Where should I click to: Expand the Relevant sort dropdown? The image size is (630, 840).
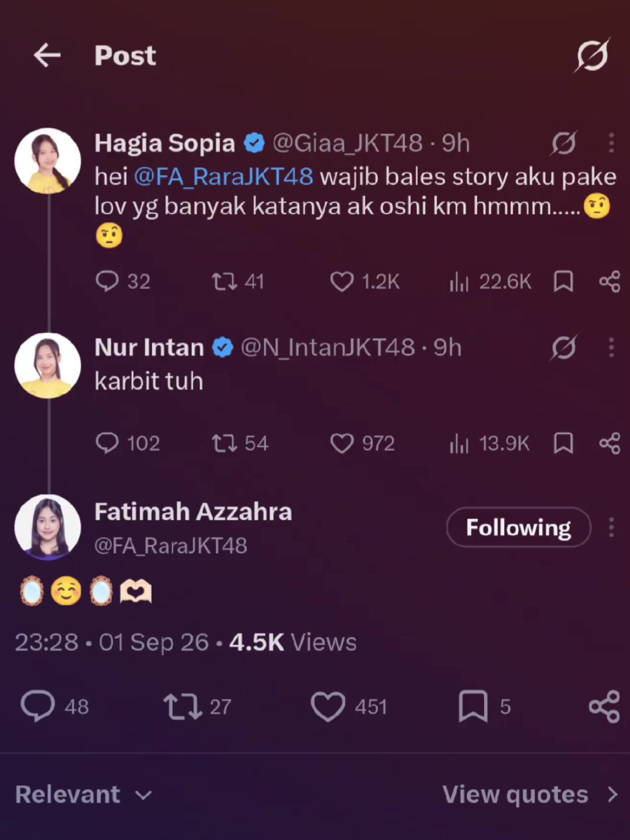(x=83, y=794)
